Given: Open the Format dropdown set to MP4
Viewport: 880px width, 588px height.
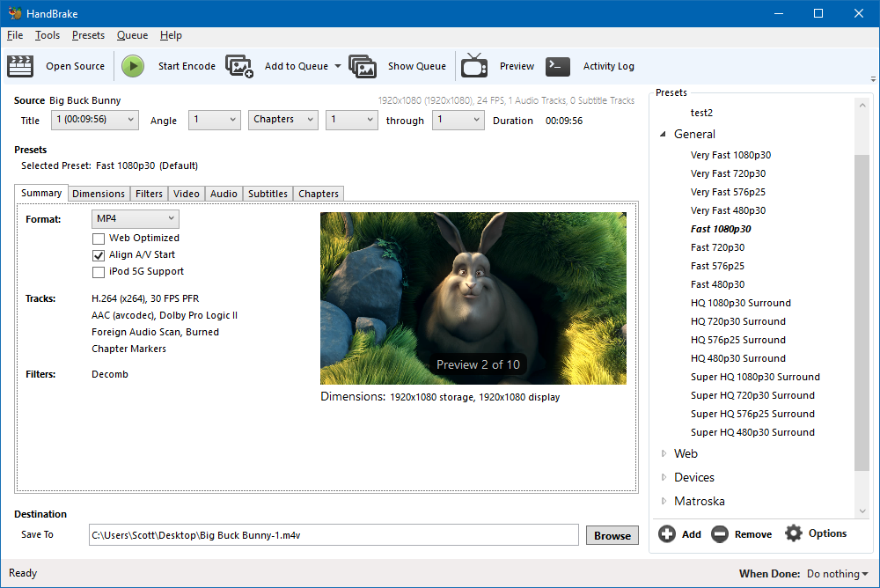Looking at the screenshot, I should (x=136, y=218).
